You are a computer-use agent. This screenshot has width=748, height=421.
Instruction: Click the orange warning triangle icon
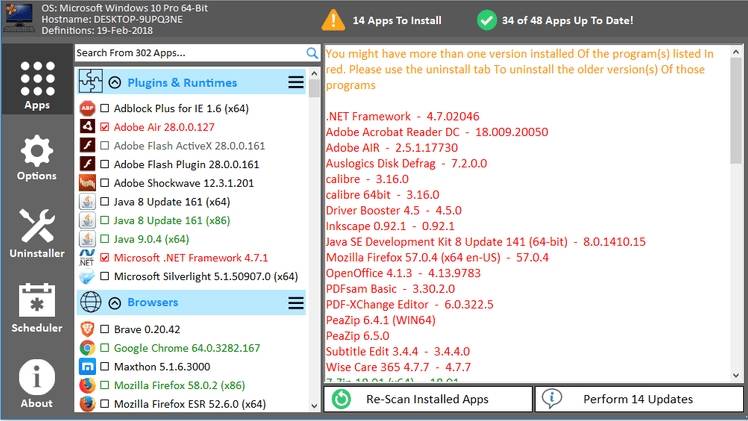[333, 21]
